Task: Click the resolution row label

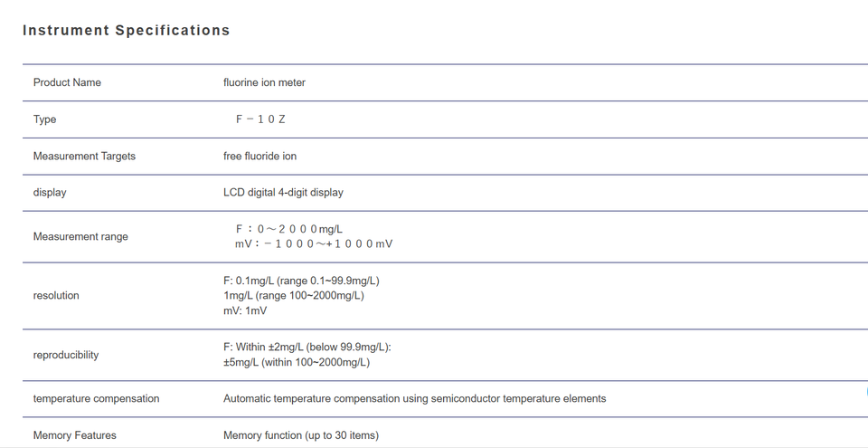Action: pyautogui.click(x=56, y=296)
